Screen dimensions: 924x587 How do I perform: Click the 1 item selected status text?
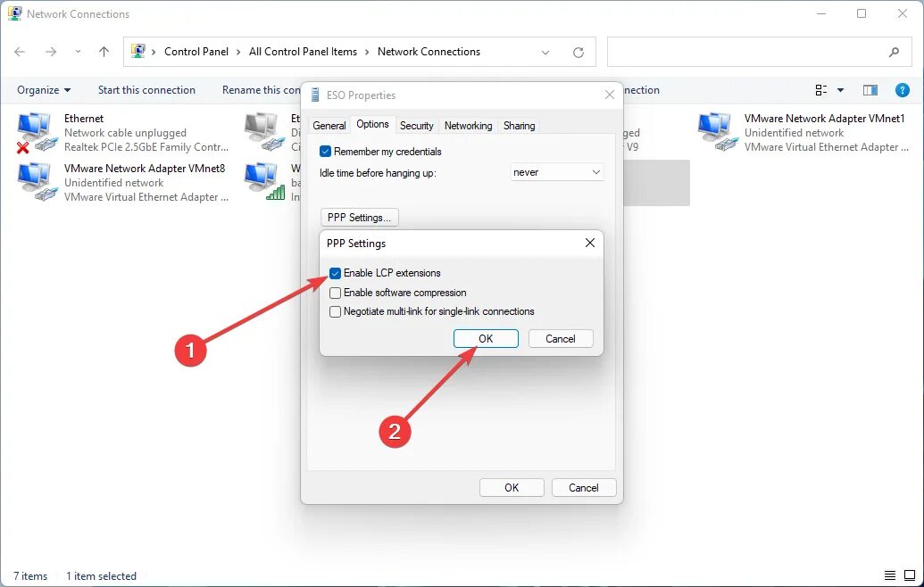[101, 576]
